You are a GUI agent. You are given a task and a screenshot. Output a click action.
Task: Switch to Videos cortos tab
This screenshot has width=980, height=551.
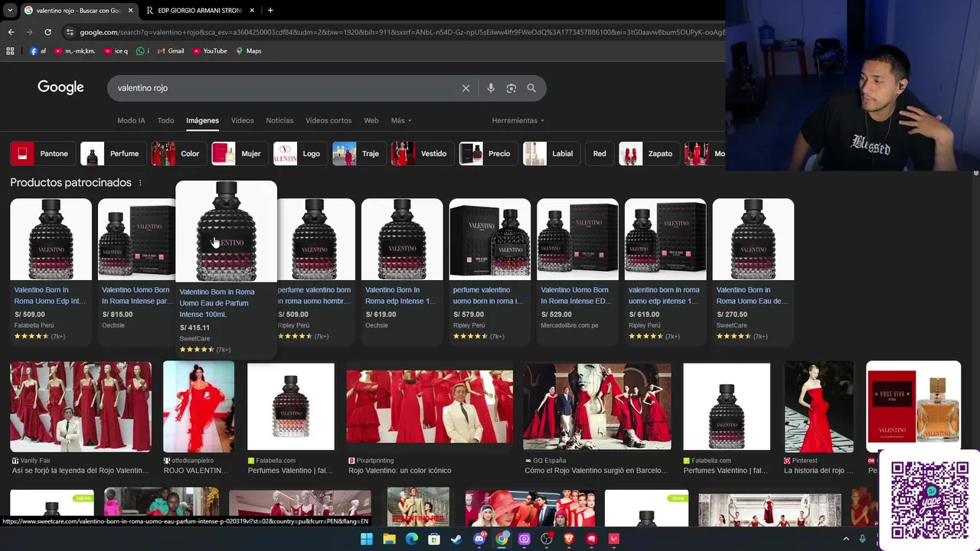(328, 120)
